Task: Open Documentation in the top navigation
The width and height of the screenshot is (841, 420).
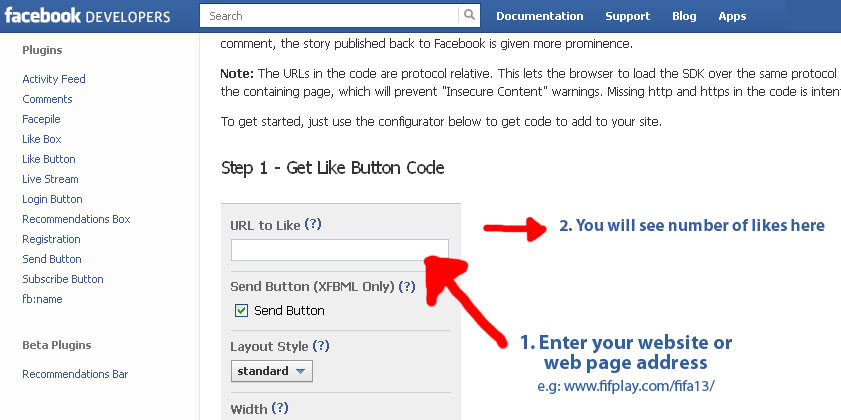Action: (x=540, y=16)
